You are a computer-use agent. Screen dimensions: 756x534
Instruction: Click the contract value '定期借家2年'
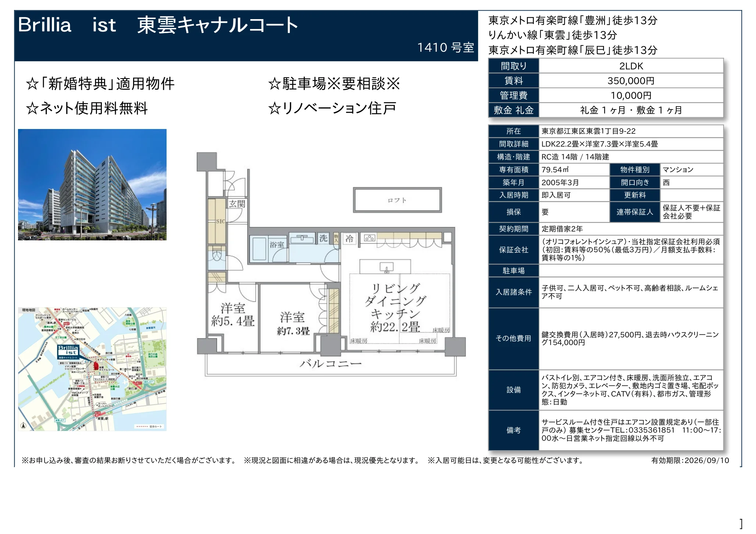tap(562, 229)
